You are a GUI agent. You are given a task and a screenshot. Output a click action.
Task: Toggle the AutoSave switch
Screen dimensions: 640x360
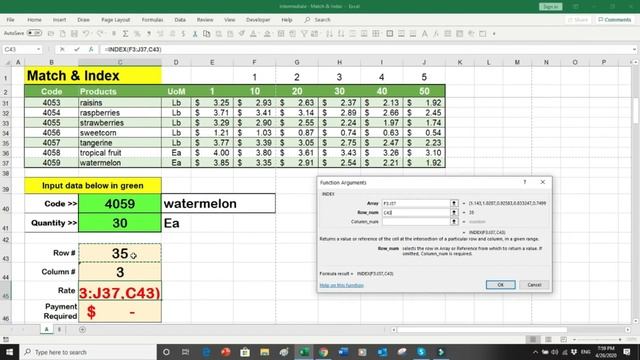(x=34, y=33)
